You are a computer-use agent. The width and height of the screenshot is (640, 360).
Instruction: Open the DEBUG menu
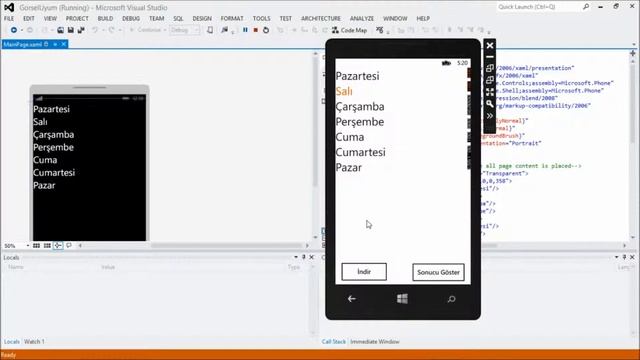(x=131, y=18)
